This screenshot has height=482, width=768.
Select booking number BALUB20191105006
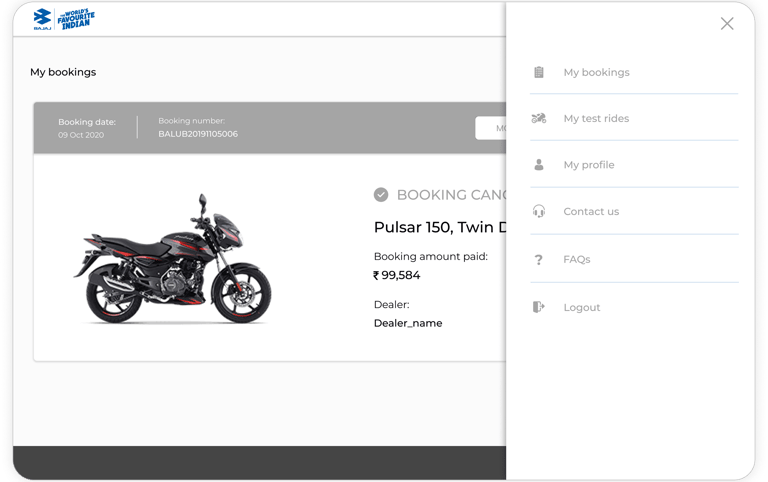point(198,134)
